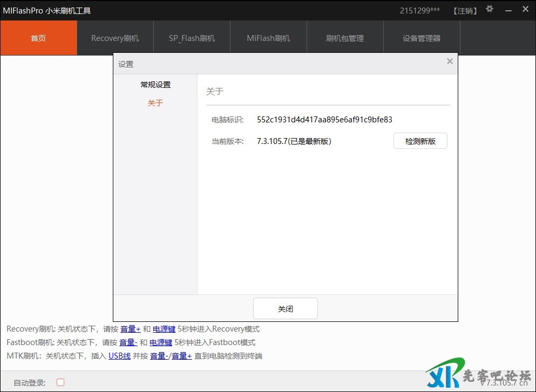The image size is (536, 392).
Task: Go to the SP_Flash刷机 tab
Action: click(192, 38)
